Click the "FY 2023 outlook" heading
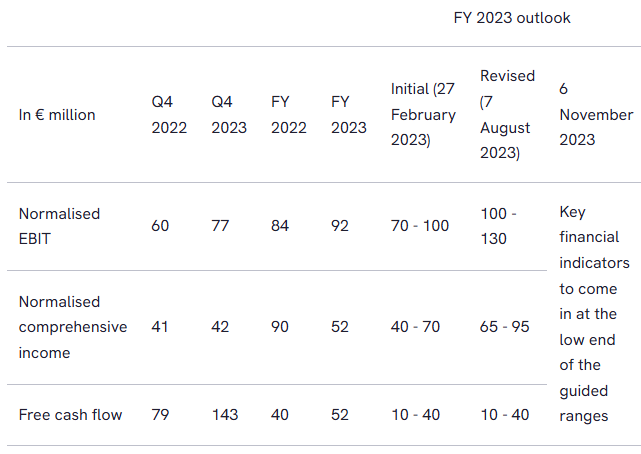The width and height of the screenshot is (641, 454). 511,18
